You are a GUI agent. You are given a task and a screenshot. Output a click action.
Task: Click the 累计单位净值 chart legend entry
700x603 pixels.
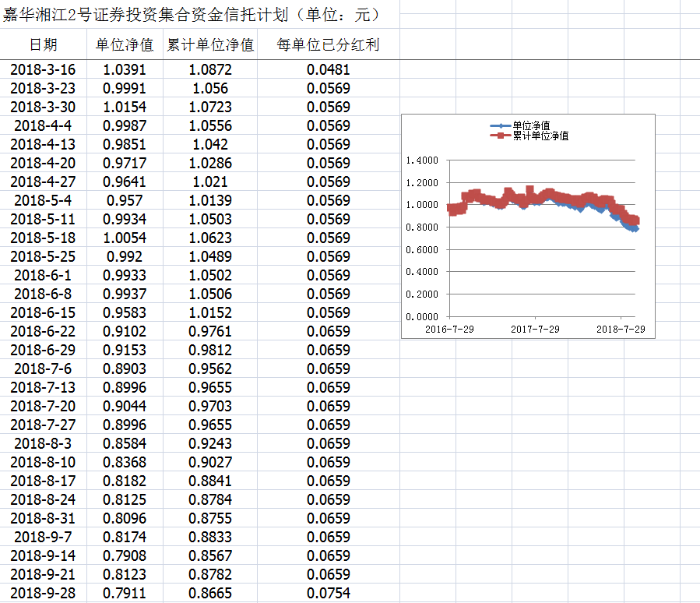pos(529,136)
